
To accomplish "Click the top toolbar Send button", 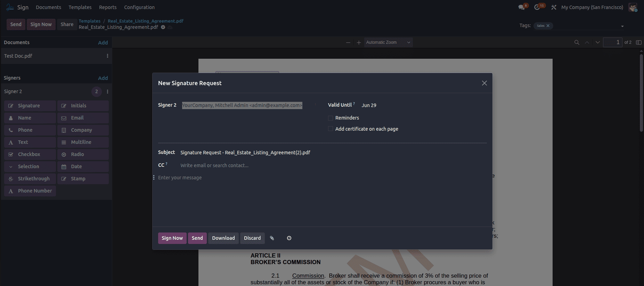I will coord(16,24).
